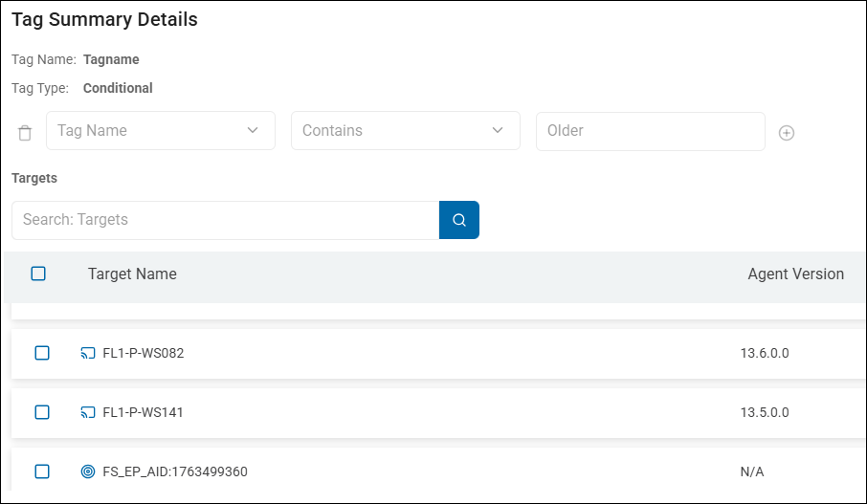Viewport: 867px width, 504px height.
Task: Click the Older value text field
Action: tap(650, 131)
